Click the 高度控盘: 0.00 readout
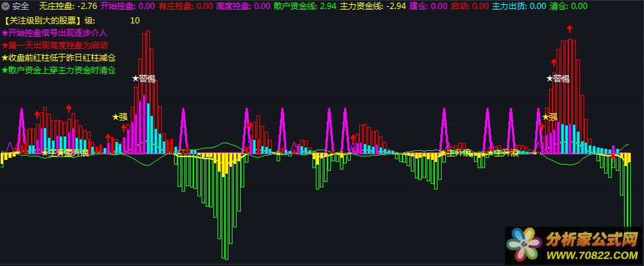The width and height of the screenshot is (644, 266). click(243, 6)
